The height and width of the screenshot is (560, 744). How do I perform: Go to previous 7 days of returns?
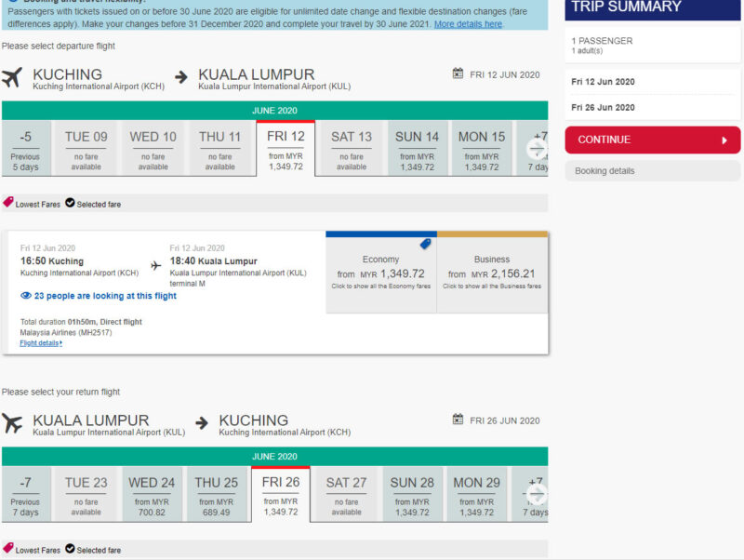26,494
